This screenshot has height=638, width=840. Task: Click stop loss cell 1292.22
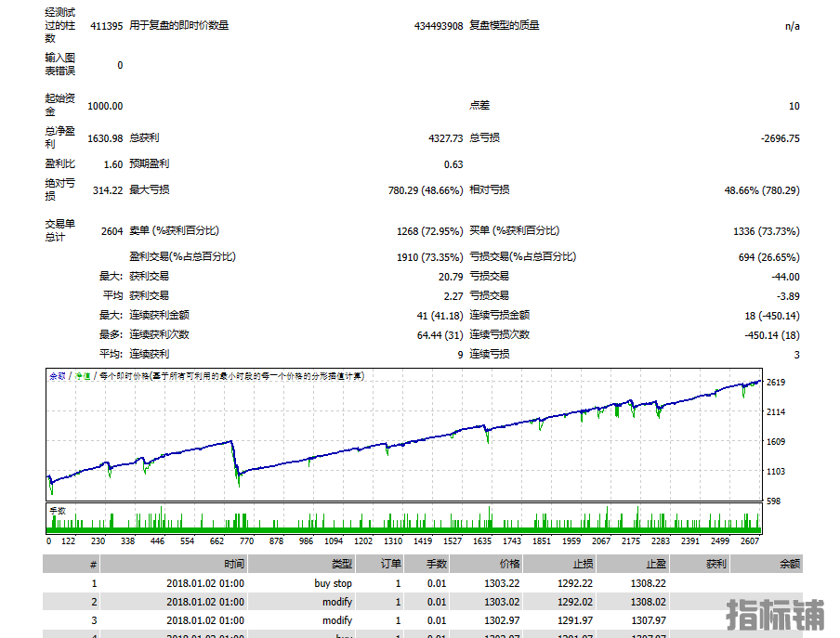point(575,583)
